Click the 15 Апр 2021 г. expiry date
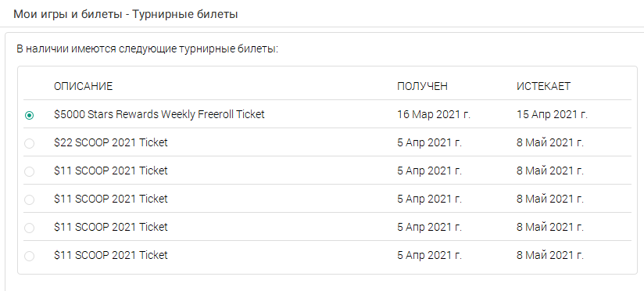 coord(552,114)
